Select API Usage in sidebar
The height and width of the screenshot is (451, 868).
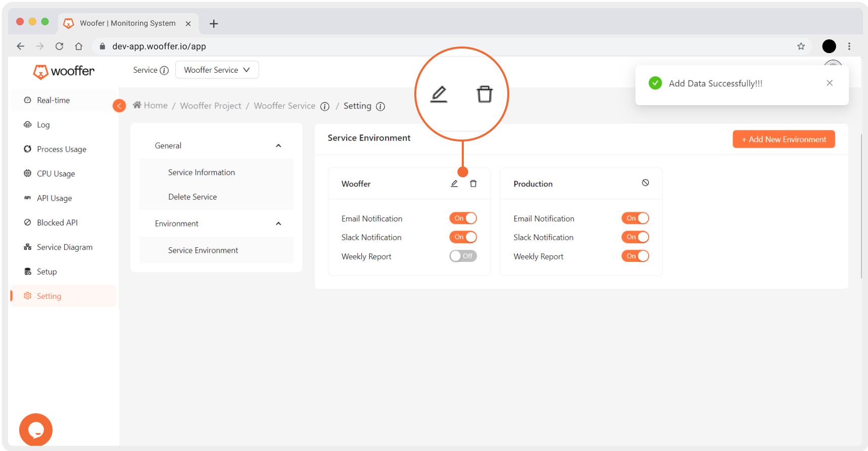click(63, 198)
